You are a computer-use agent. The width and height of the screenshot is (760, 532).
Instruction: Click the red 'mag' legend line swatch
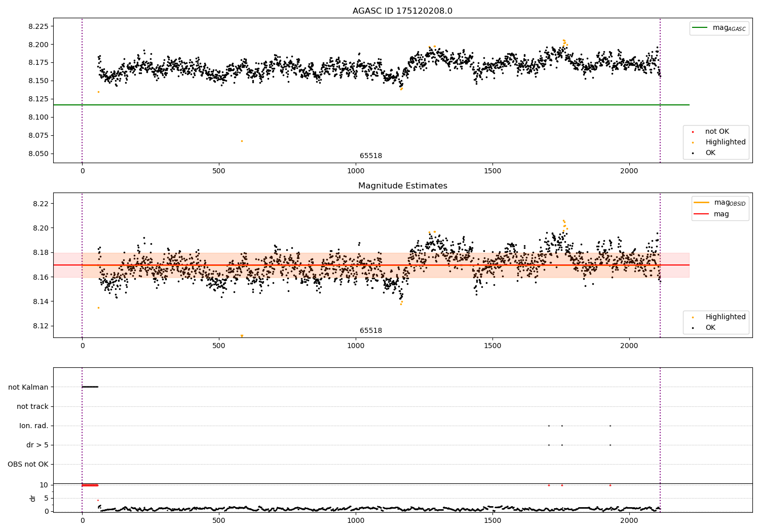pos(702,214)
